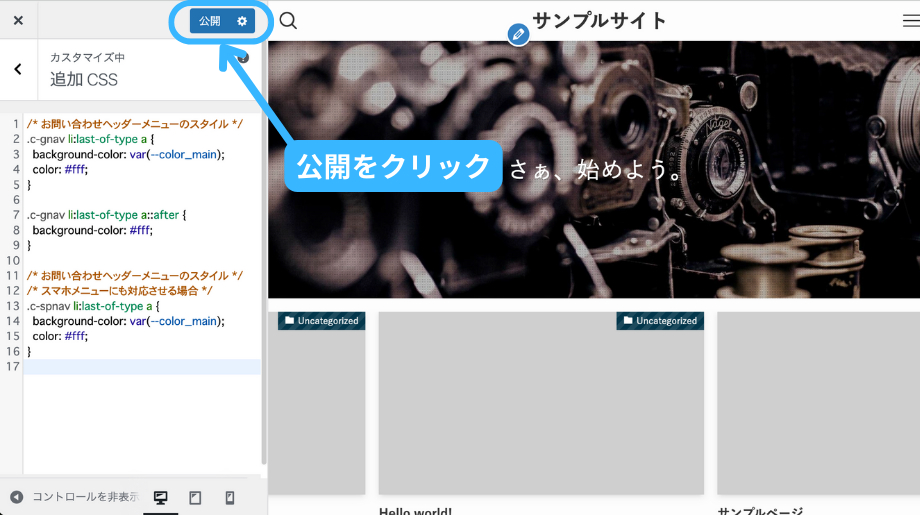Image resolution: width=920 pixels, height=515 pixels.
Task: Switch to mobile preview mode
Action: (x=229, y=497)
